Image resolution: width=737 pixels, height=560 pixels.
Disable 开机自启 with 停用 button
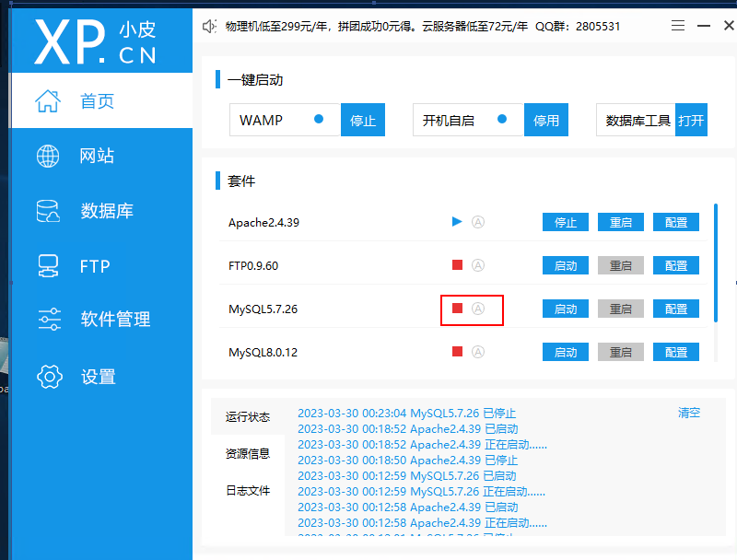click(546, 120)
